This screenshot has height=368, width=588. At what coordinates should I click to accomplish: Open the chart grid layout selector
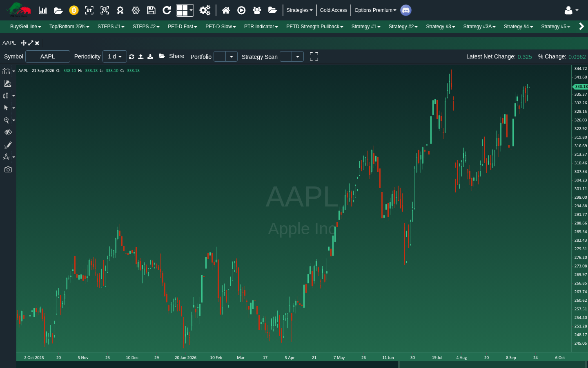185,10
